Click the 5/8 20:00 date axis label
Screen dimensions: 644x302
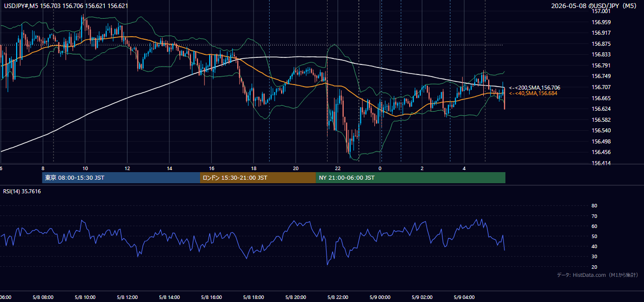[x=296, y=297]
